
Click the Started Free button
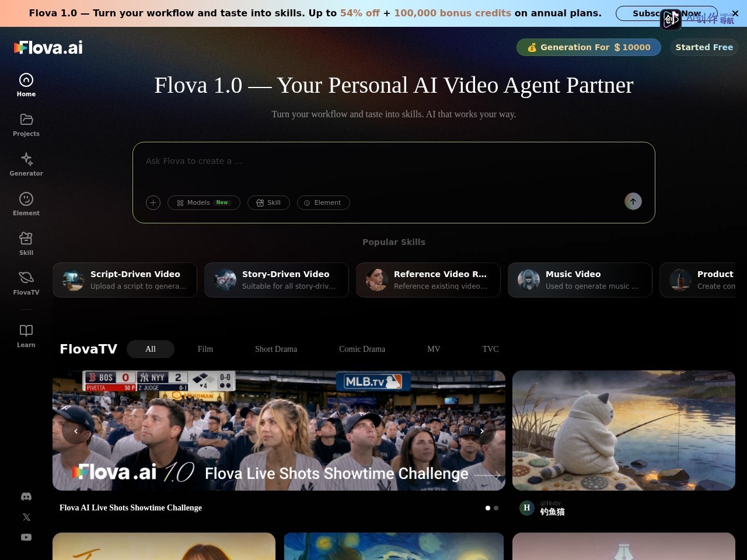704,47
